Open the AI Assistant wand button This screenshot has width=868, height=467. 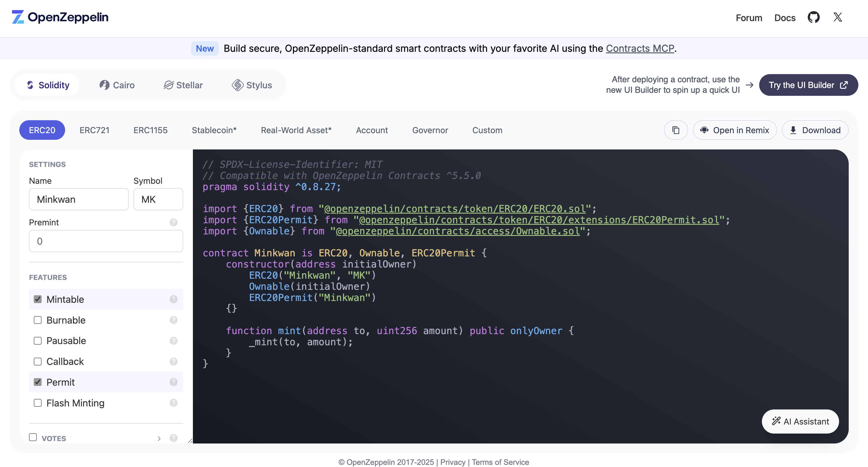tap(800, 421)
